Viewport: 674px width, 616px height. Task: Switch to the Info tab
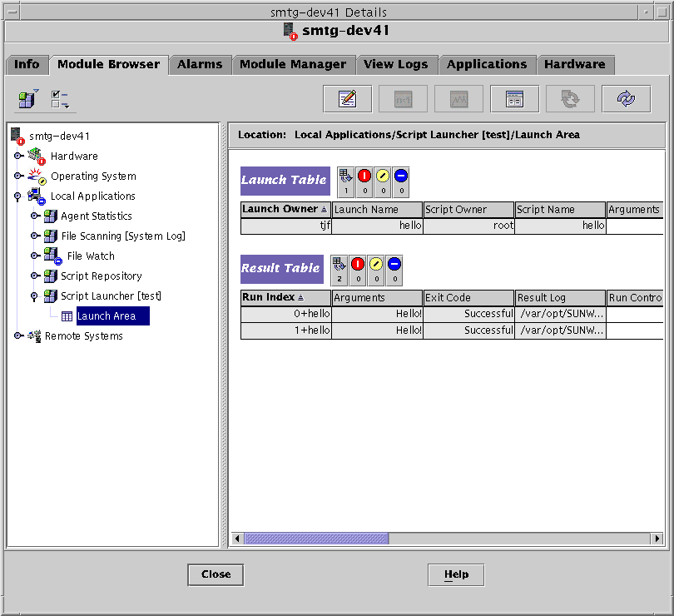coord(27,65)
